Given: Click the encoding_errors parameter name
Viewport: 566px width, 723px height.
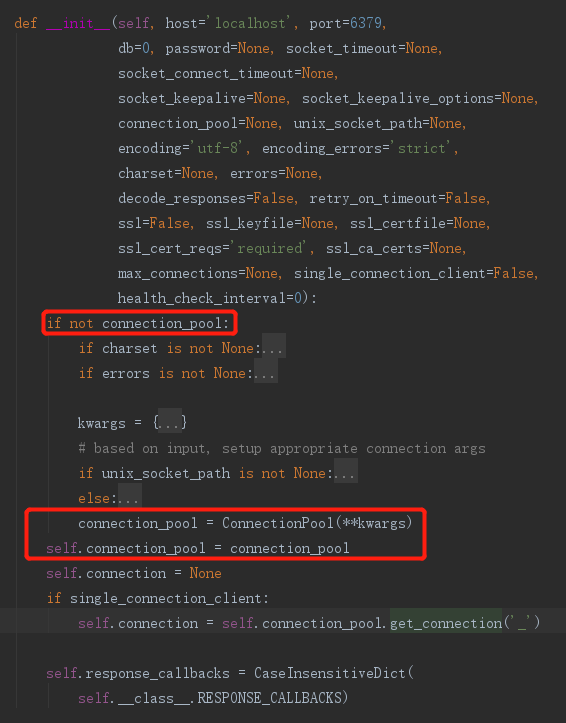Looking at the screenshot, I should tap(322, 148).
